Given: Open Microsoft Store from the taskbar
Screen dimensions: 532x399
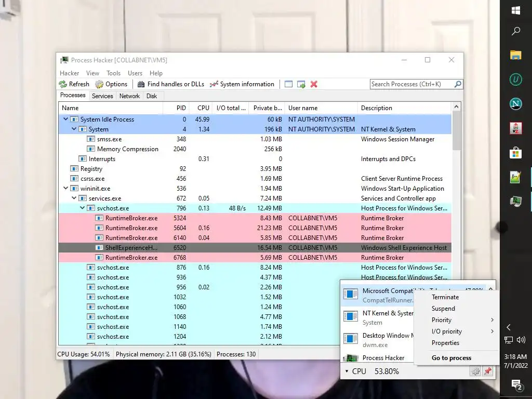Looking at the screenshot, I should pos(516,153).
